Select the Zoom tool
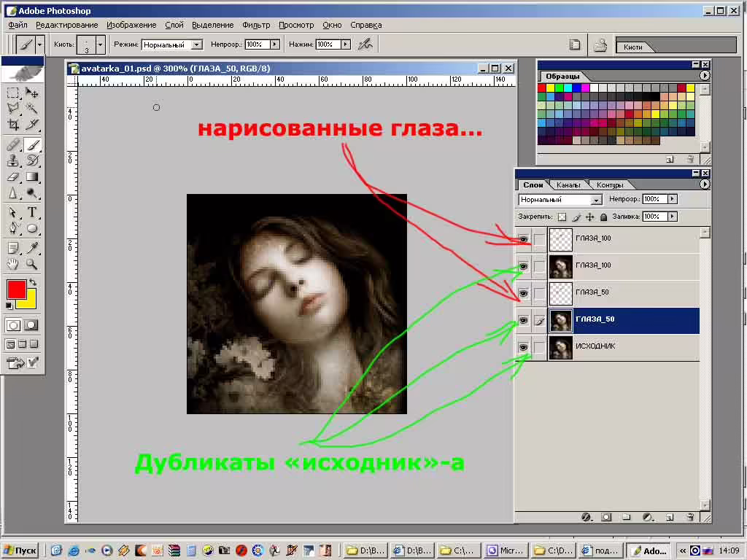Screen dimensions: 747x560 click(x=32, y=264)
